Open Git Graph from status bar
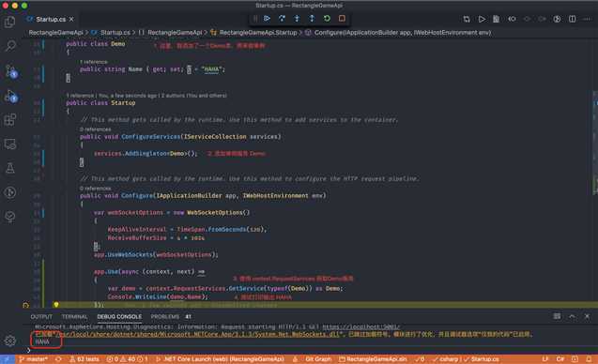Image resolution: width=598 pixels, height=364 pixels. (318, 359)
